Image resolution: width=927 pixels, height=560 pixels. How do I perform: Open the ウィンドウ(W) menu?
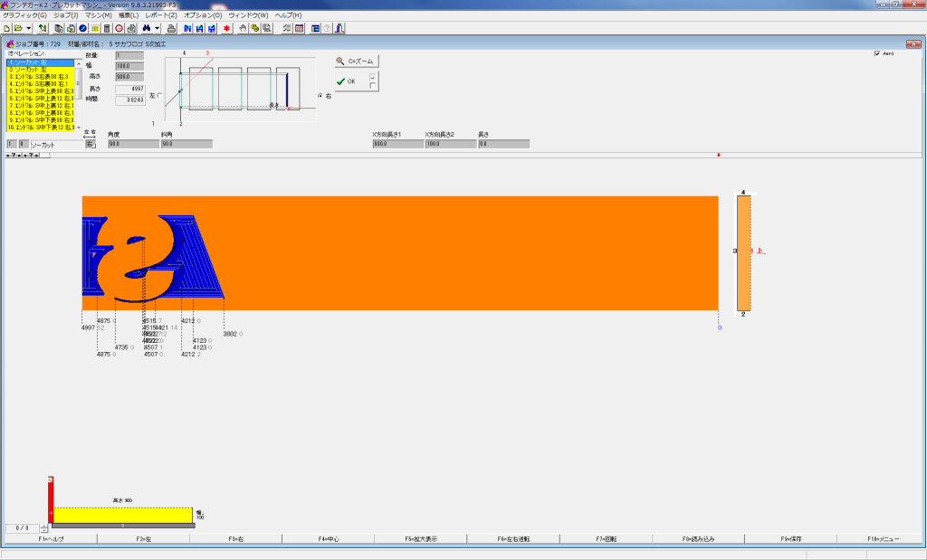[248, 15]
